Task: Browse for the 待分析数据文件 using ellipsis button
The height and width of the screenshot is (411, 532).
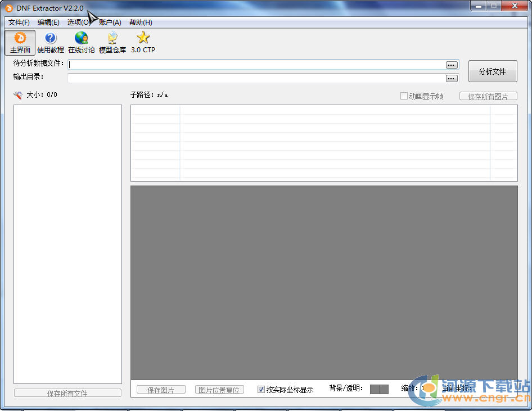Action: 451,65
